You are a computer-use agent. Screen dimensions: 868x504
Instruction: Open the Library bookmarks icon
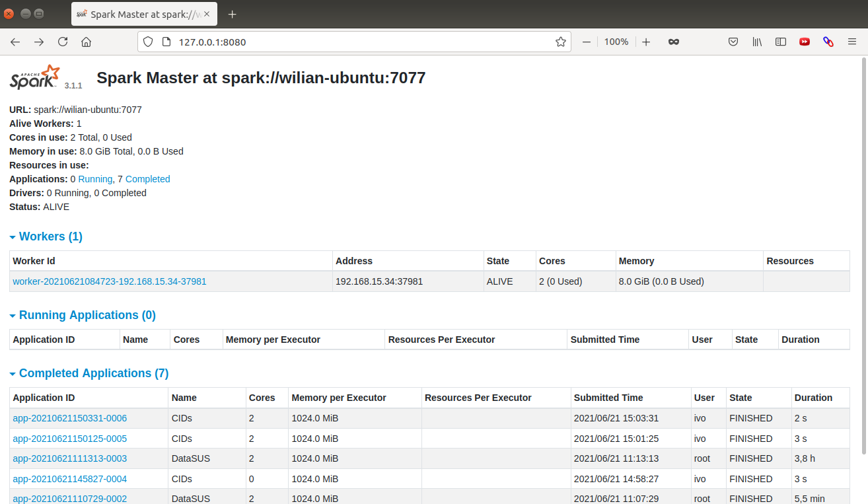tap(757, 42)
